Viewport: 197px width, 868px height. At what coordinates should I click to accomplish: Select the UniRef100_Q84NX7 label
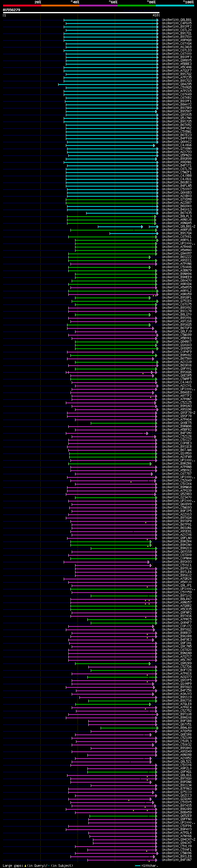tap(177, 342)
